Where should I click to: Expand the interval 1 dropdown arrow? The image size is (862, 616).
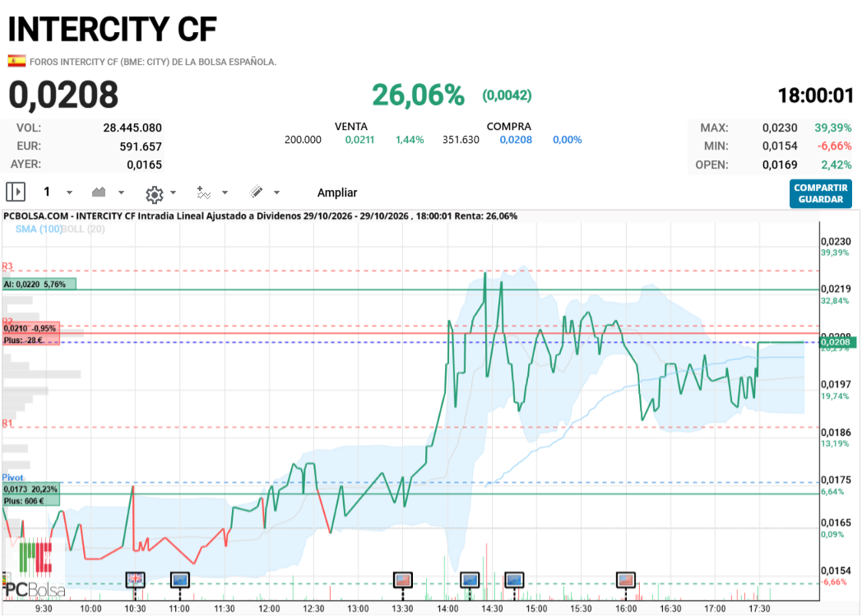coord(69,192)
